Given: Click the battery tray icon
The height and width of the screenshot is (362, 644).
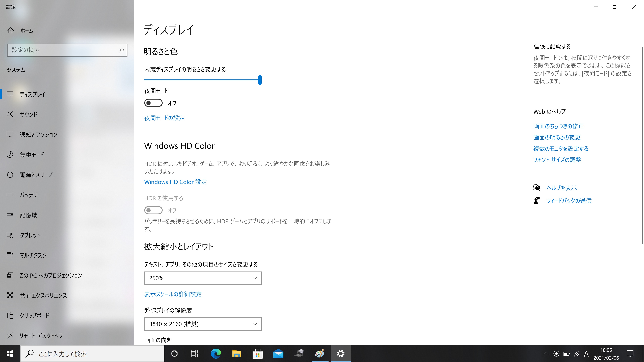Looking at the screenshot, I should click(567, 354).
